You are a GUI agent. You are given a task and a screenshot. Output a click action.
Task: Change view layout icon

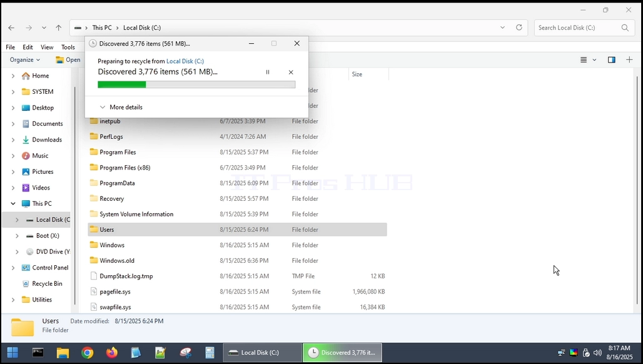point(584,60)
